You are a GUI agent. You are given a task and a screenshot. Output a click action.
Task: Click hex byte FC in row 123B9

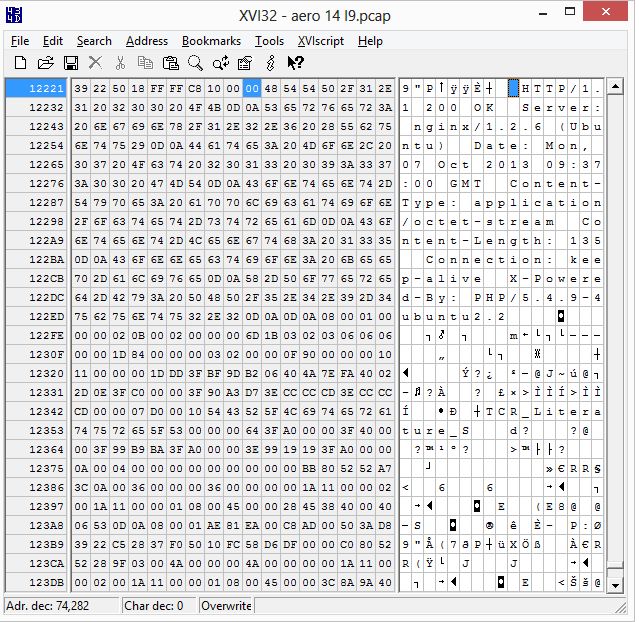click(233, 545)
